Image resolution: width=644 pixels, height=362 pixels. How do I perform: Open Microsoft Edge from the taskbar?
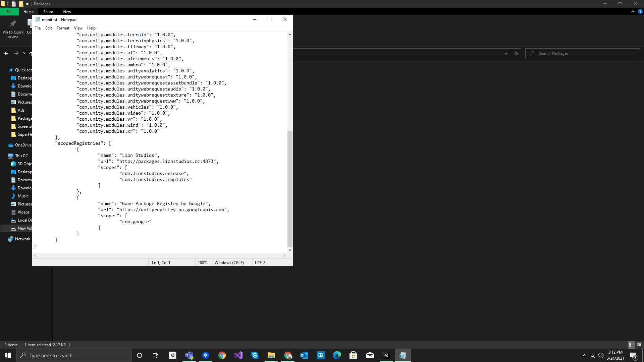click(337, 355)
